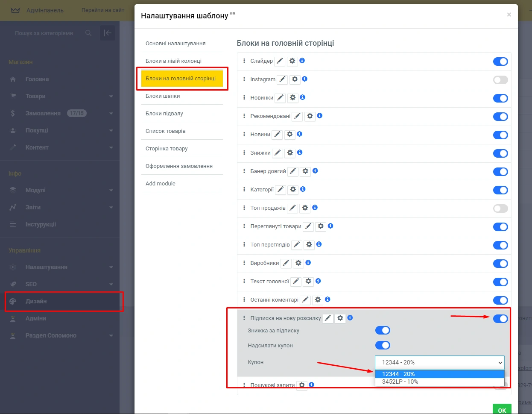Viewport: 532px width, 414px height.
Task: Edit the Рекомендовані block with pencil icon
Action: [x=298, y=116]
